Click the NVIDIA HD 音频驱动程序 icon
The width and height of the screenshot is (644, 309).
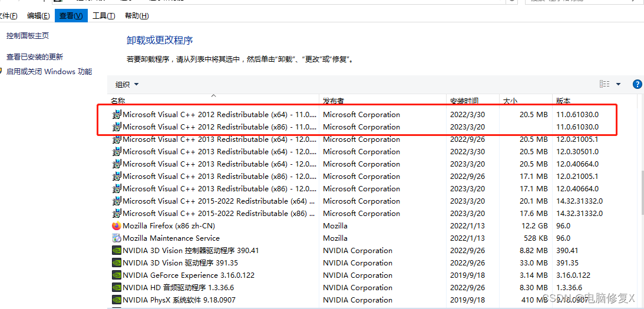[x=117, y=288]
